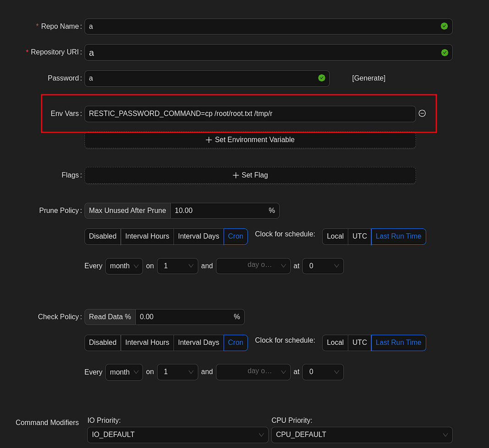The width and height of the screenshot is (489, 448).
Task: Click into the Repo Name field
Action: 268,27
